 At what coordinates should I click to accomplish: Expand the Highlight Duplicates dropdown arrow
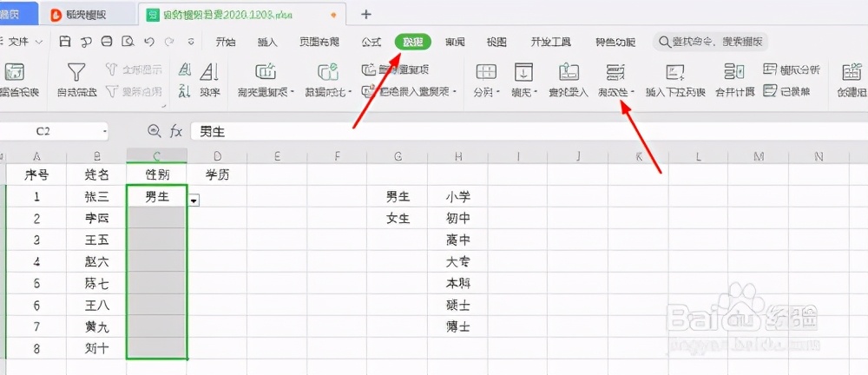[293, 93]
